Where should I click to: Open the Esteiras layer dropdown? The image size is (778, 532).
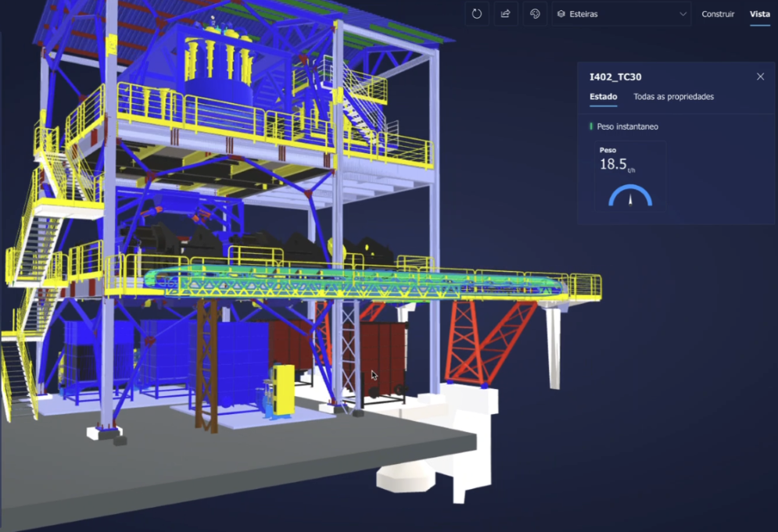(622, 14)
